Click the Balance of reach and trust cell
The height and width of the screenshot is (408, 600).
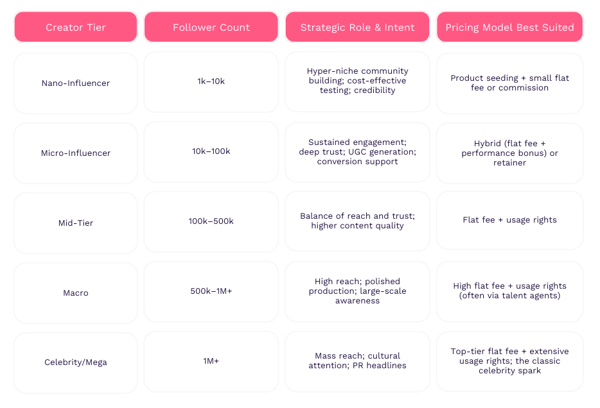click(357, 220)
